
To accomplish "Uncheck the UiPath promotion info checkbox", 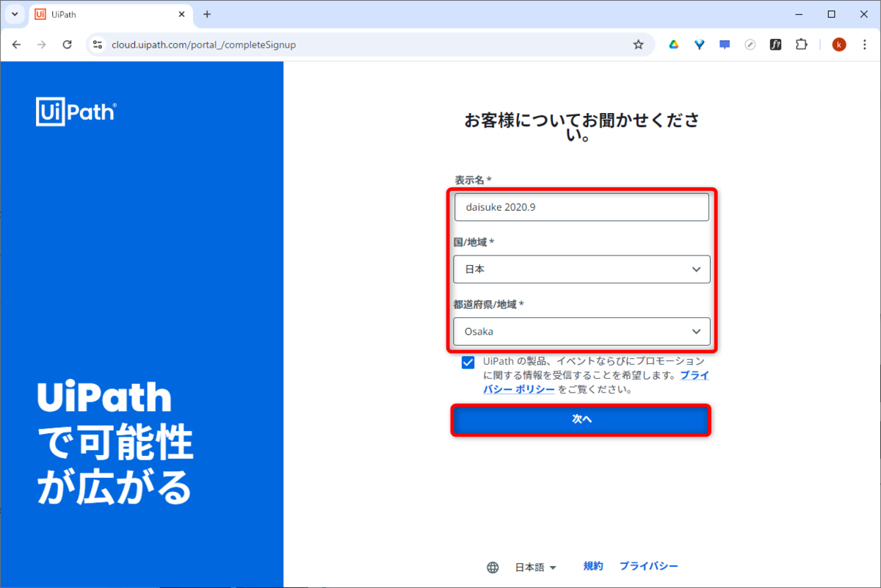I will 468,363.
